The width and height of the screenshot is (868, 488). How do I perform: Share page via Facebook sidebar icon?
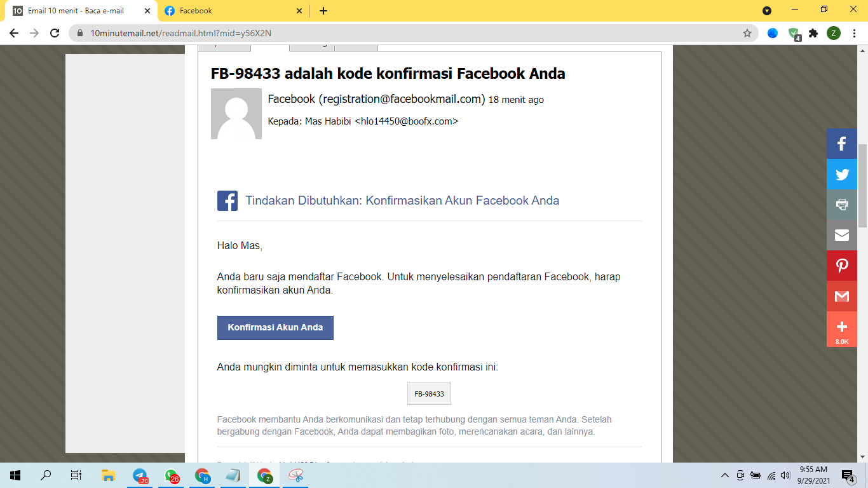[842, 144]
